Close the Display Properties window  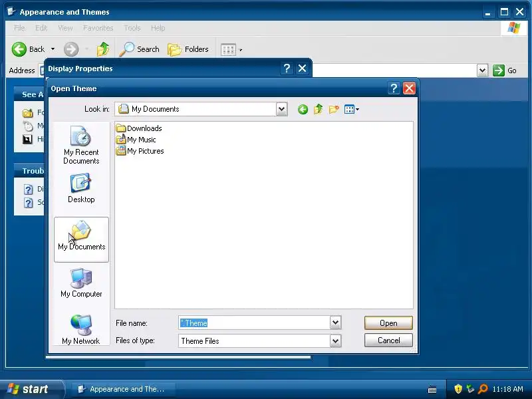[302, 68]
